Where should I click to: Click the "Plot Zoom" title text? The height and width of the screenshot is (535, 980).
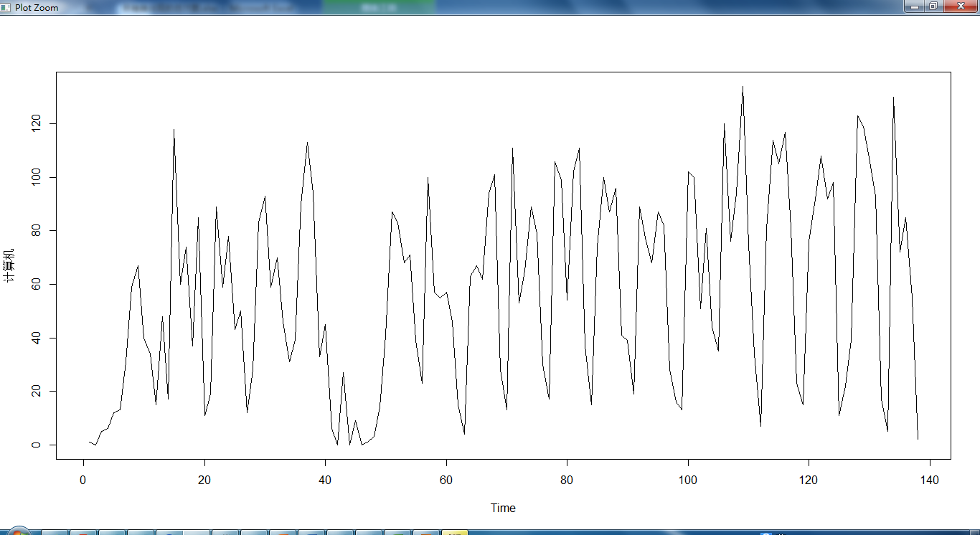[x=37, y=7]
